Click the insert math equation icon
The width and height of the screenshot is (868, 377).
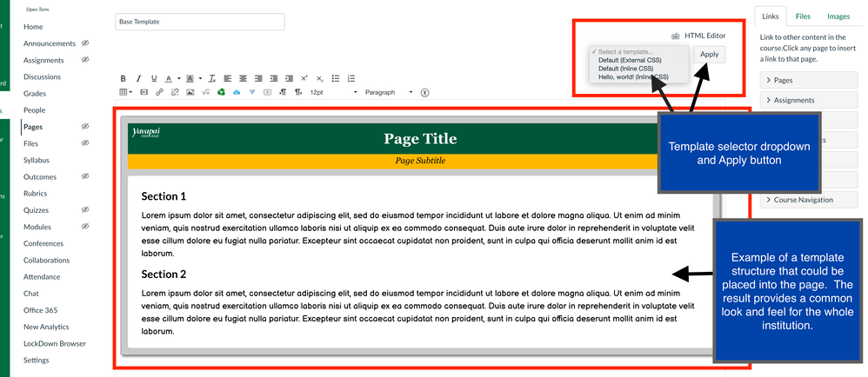[x=205, y=92]
